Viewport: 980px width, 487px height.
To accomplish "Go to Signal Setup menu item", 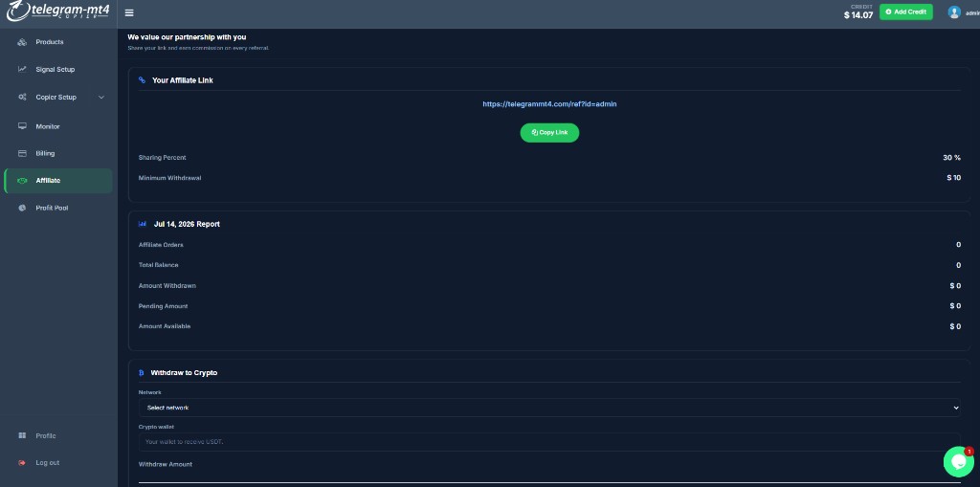I will (55, 70).
